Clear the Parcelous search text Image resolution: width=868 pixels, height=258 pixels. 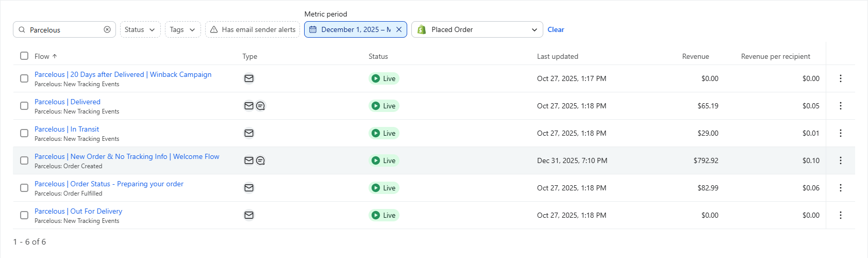pos(107,29)
